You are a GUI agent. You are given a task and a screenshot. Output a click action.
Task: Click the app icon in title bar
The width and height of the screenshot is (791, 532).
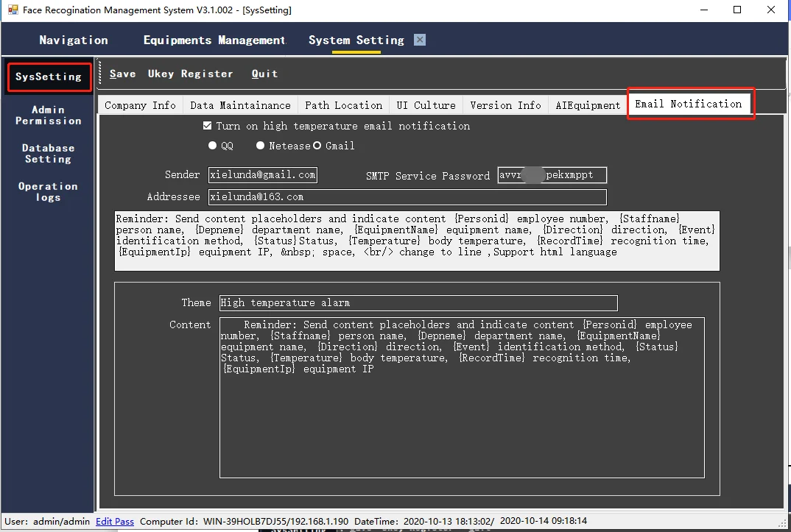(x=13, y=10)
